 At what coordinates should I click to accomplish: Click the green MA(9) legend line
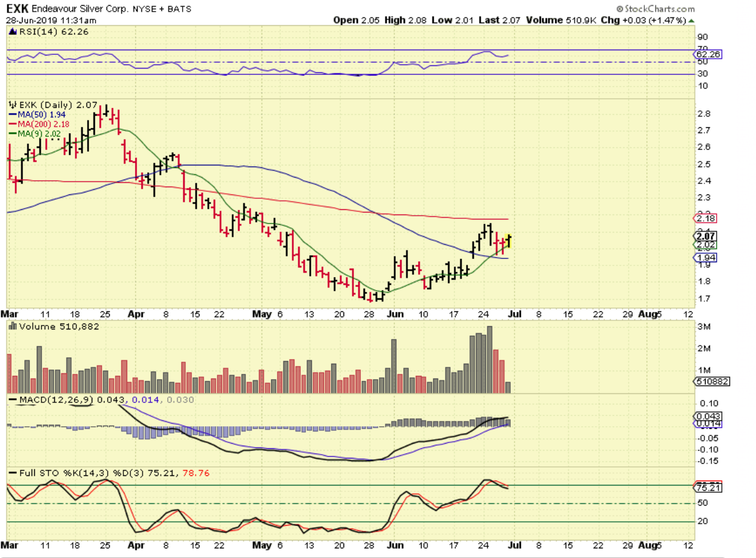coord(13,134)
